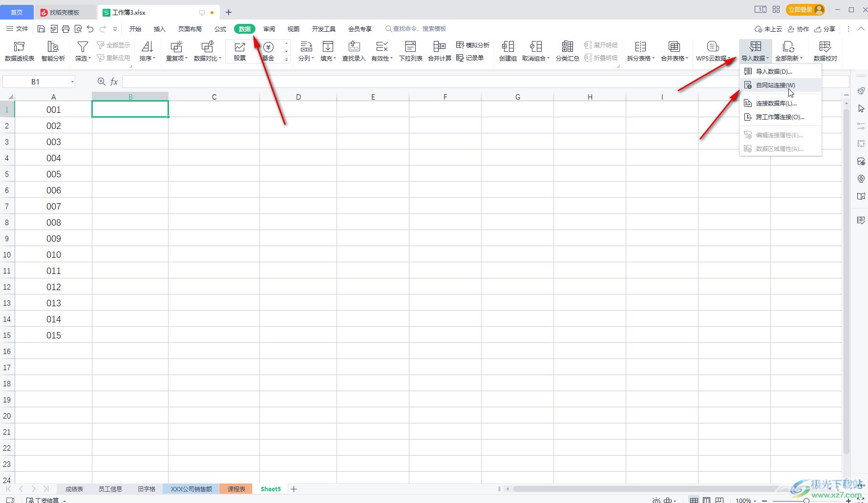Click the 立即登录 login button
The image size is (868, 503).
tap(805, 9)
